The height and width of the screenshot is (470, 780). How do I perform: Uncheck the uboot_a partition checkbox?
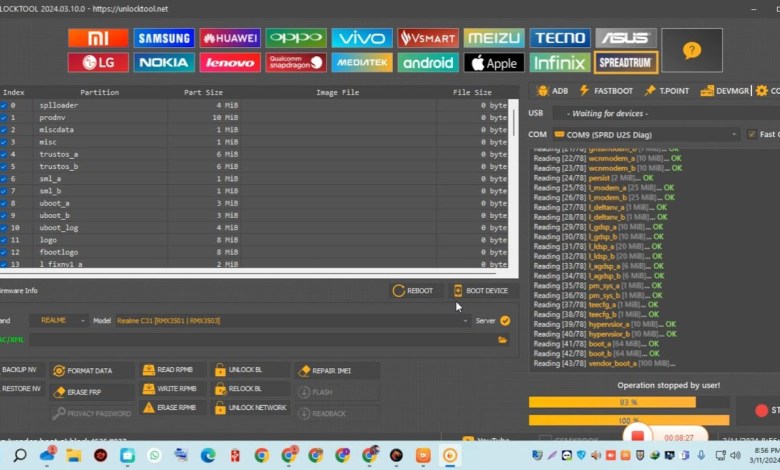click(x=3, y=203)
